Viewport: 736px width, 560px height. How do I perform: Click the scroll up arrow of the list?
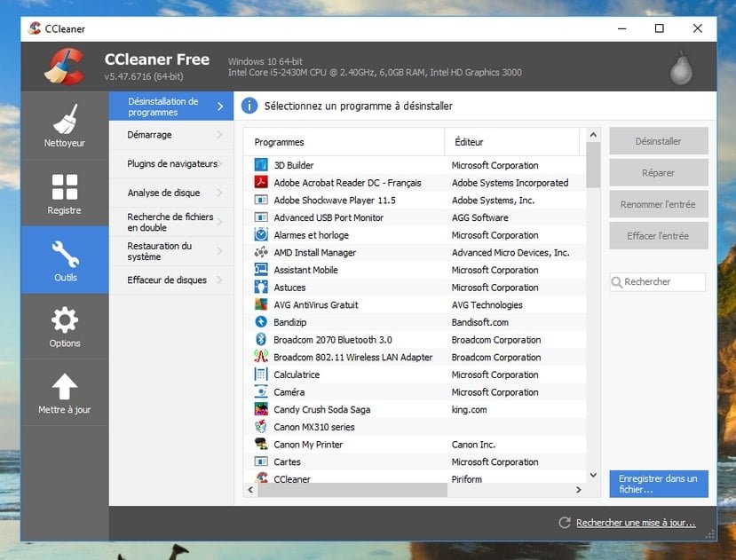[x=593, y=135]
